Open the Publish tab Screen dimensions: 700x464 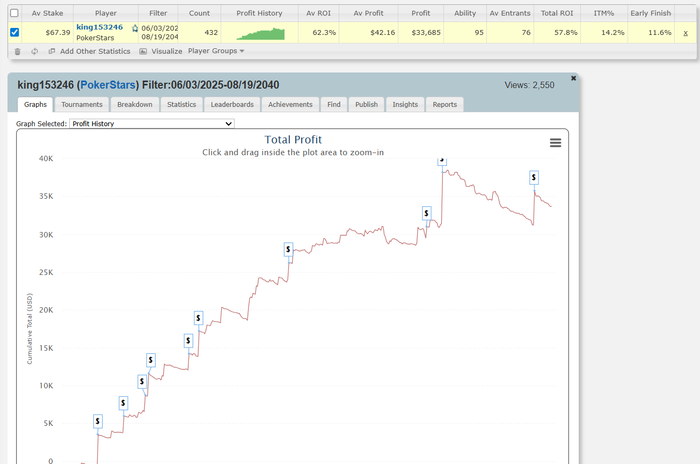tap(367, 105)
